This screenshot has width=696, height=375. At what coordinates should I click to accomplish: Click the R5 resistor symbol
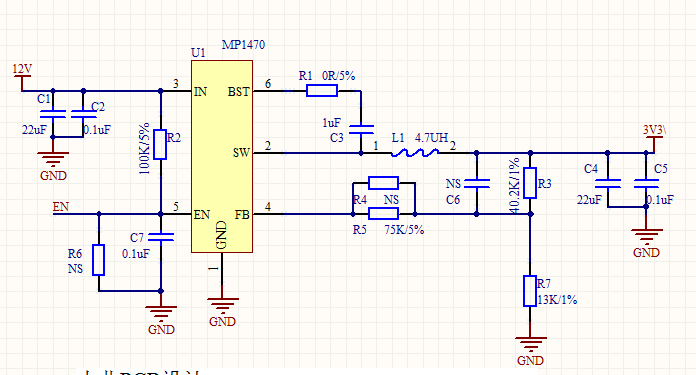[384, 213]
